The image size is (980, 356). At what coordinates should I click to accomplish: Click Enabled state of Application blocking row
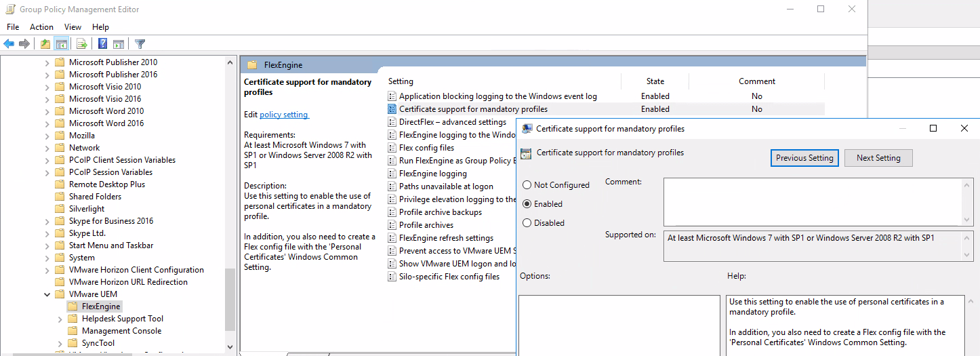pos(655,96)
